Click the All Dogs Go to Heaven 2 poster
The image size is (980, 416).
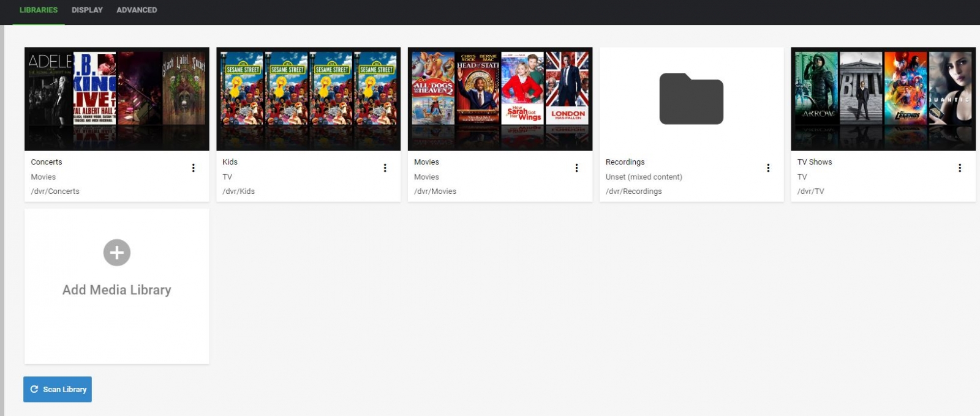(x=433, y=89)
